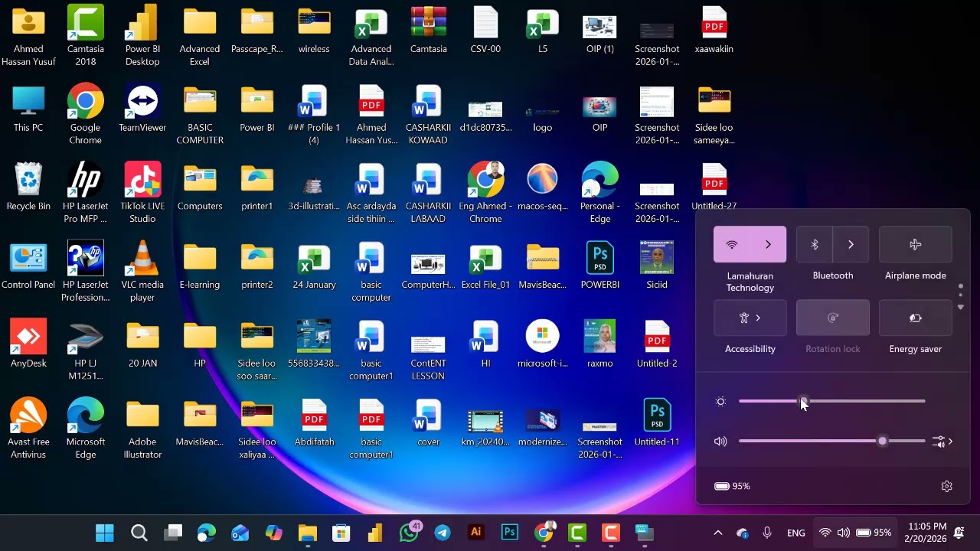Open Copilot from taskbar
980x551 pixels.
274,533
